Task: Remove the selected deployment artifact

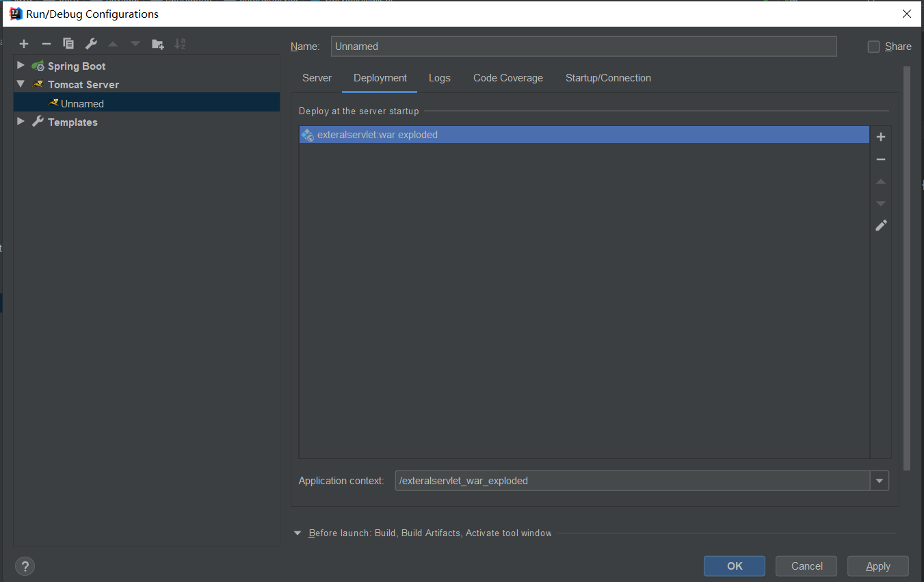Action: tap(881, 159)
